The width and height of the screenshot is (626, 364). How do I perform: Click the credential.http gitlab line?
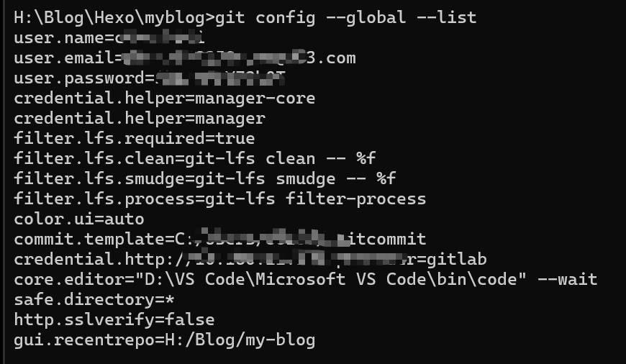click(x=250, y=259)
